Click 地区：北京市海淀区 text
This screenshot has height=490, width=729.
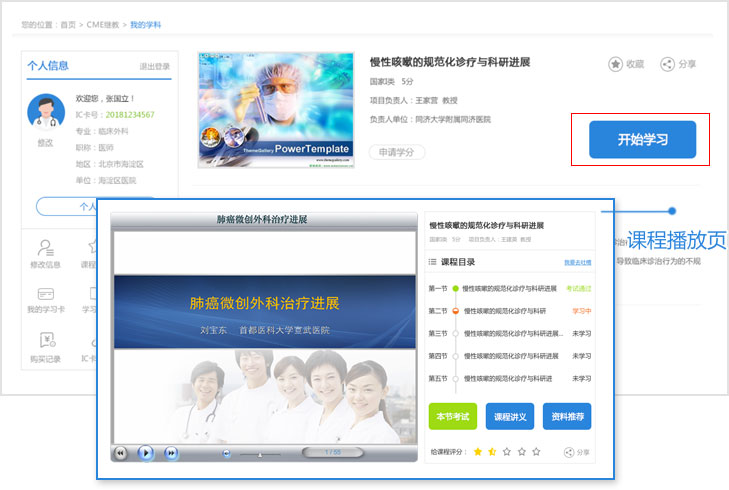tap(110, 164)
